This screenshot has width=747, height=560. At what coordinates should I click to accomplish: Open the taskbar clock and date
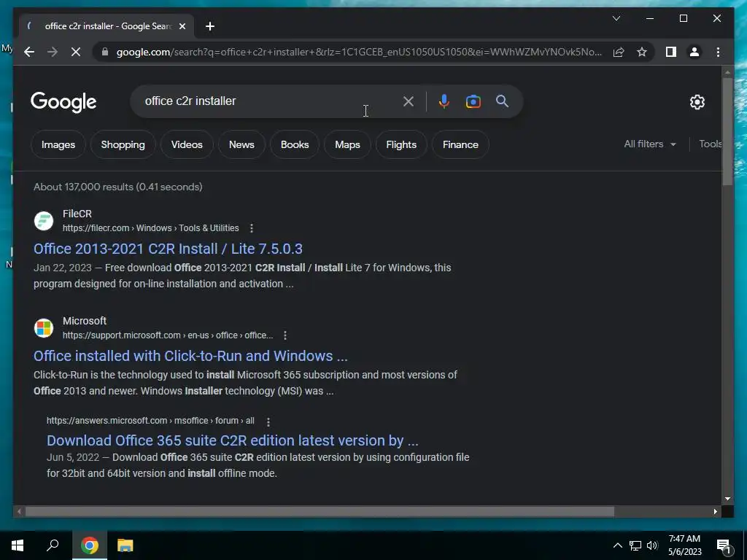[x=684, y=545]
